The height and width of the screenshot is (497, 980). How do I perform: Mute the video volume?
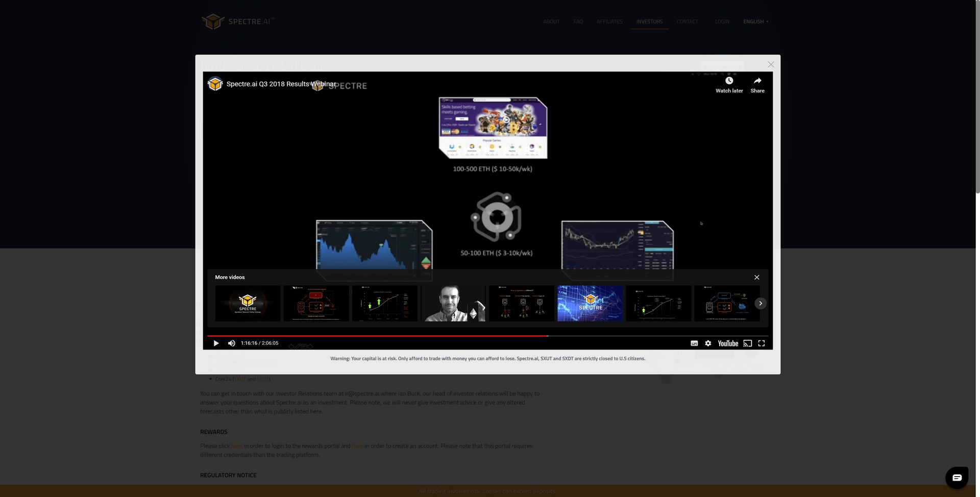coord(231,343)
